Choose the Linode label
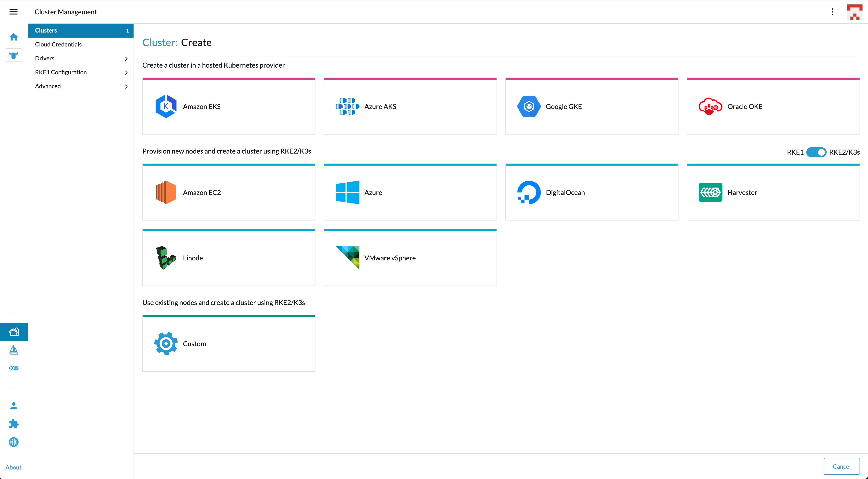Image resolution: width=868 pixels, height=479 pixels. tap(193, 258)
